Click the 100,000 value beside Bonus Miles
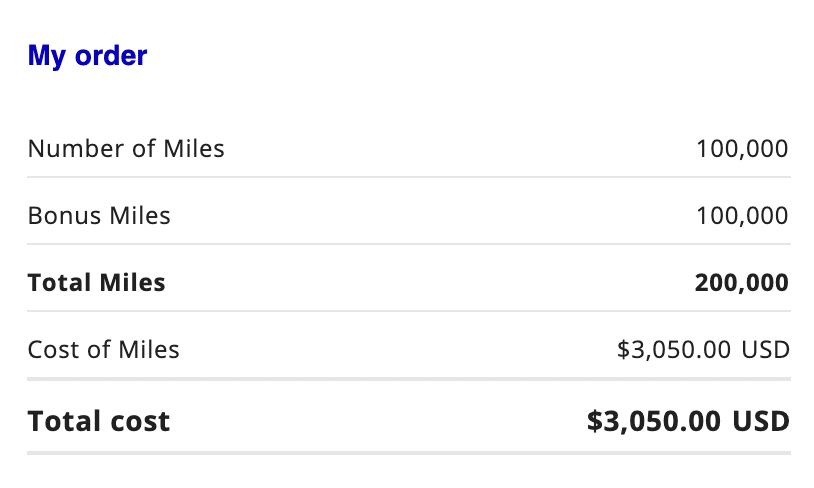This screenshot has width=814, height=488. (x=742, y=215)
